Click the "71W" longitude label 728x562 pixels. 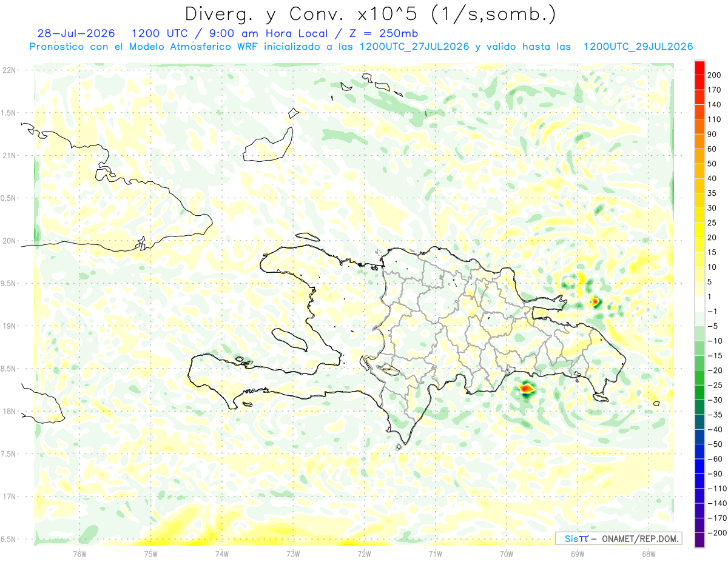(435, 554)
